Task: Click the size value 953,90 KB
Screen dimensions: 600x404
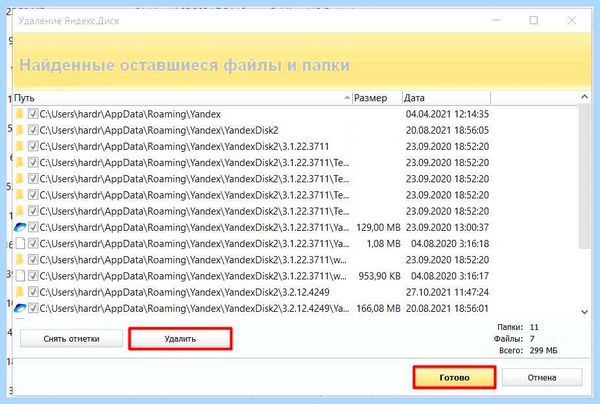Action: point(379,276)
